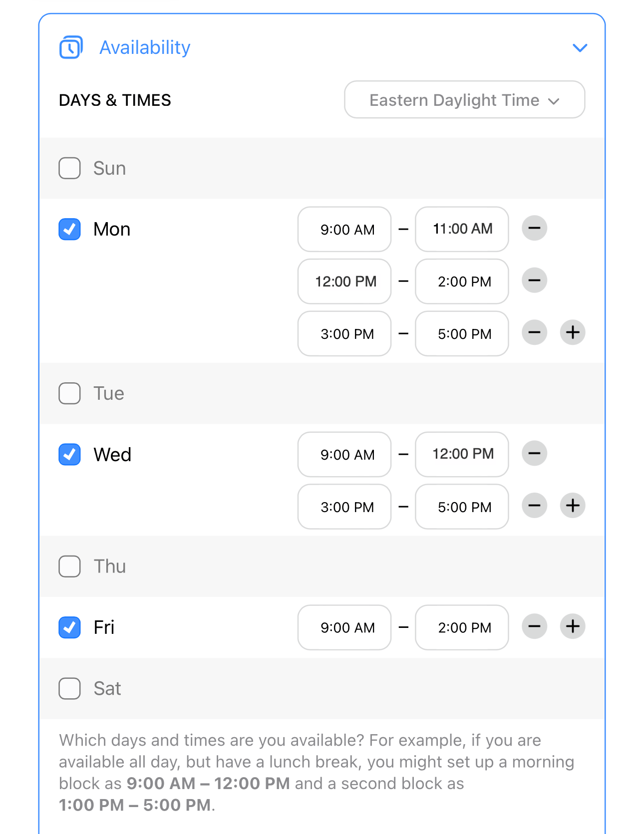Change Wednesday's 12:00 PM end time
The image size is (644, 834).
[462, 454]
